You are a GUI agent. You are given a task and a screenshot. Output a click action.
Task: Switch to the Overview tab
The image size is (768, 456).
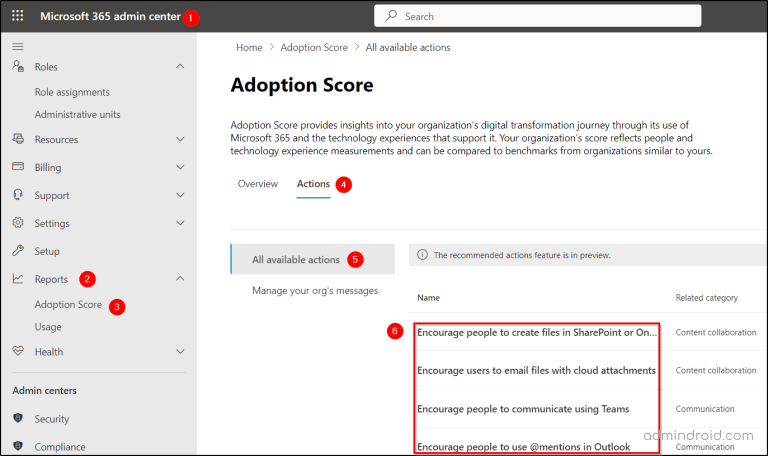click(x=258, y=184)
